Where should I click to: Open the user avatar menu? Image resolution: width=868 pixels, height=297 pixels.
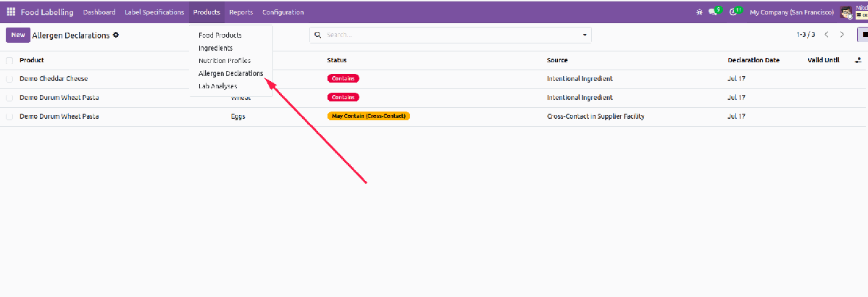pyautogui.click(x=846, y=12)
